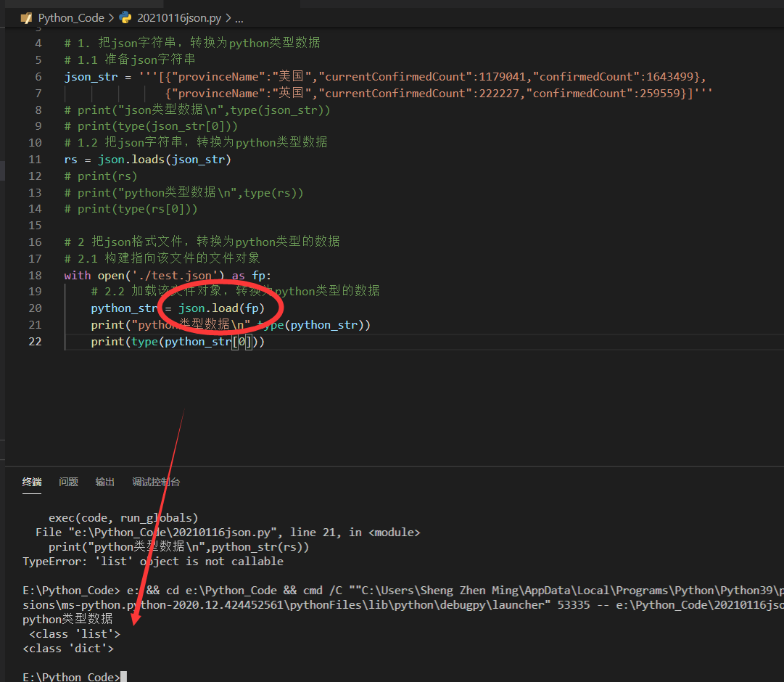Click terminal output "<class 'list'>"
This screenshot has height=682, width=784.
pyautogui.click(x=75, y=634)
